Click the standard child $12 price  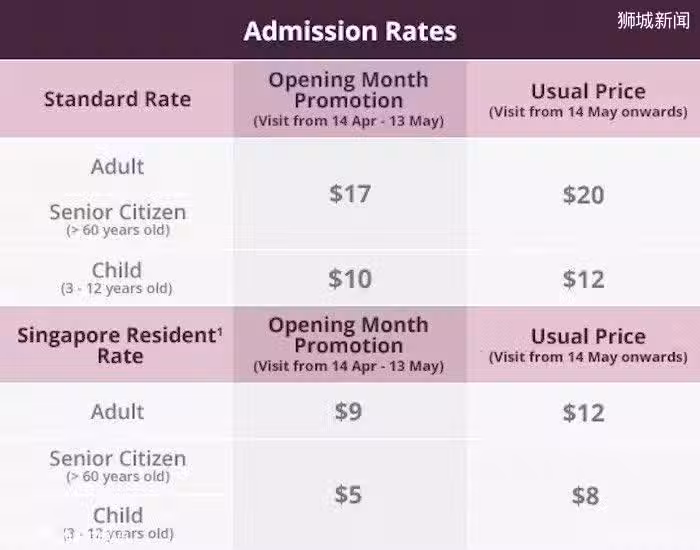coord(583,279)
